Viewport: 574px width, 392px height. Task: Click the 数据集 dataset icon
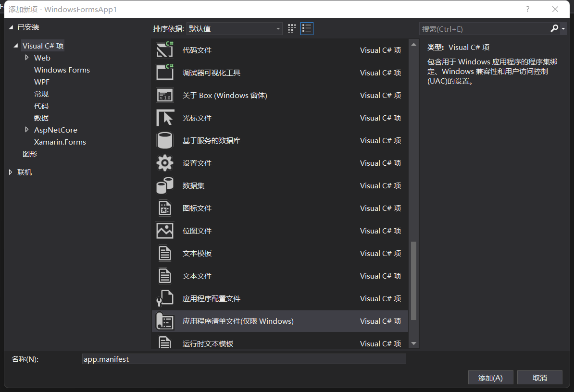pyautogui.click(x=165, y=185)
